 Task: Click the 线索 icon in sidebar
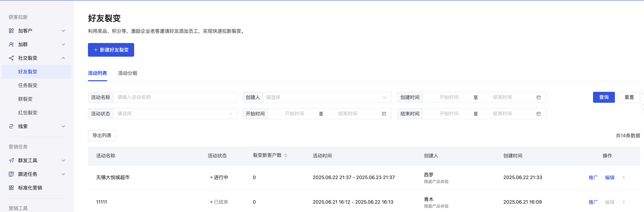11,126
